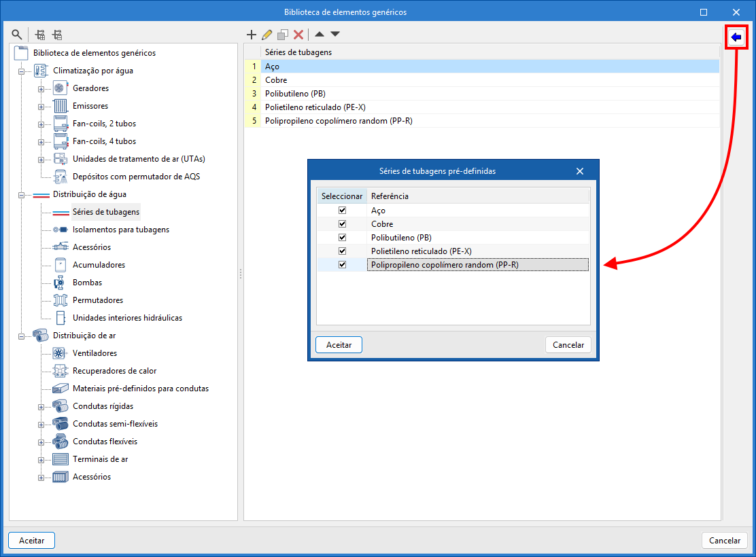Click the Acumuladores tank icon

[61, 265]
